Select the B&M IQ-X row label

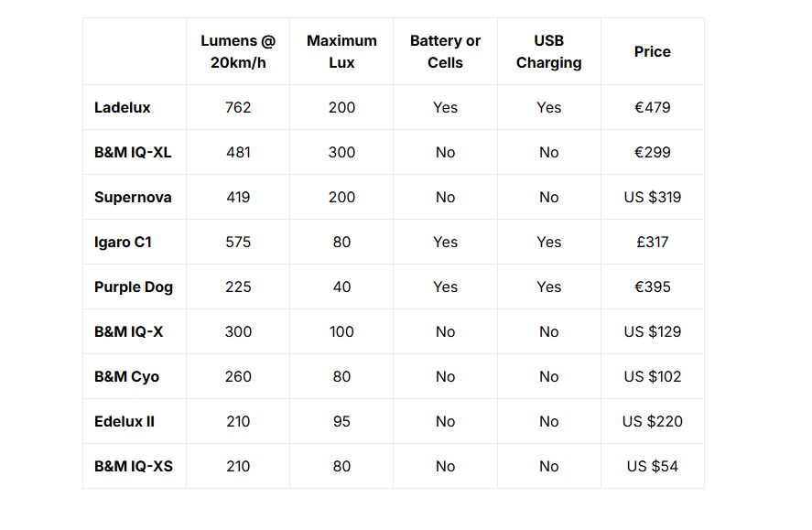[x=128, y=331]
